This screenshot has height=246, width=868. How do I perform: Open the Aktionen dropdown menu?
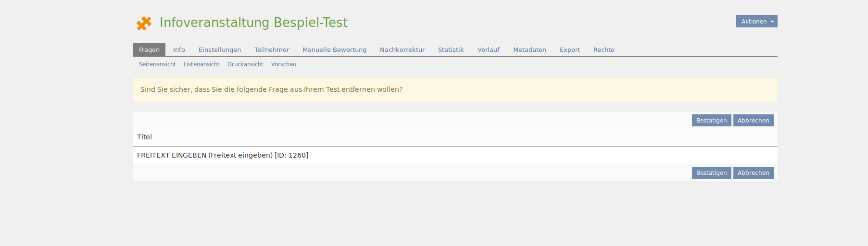pyautogui.click(x=756, y=21)
